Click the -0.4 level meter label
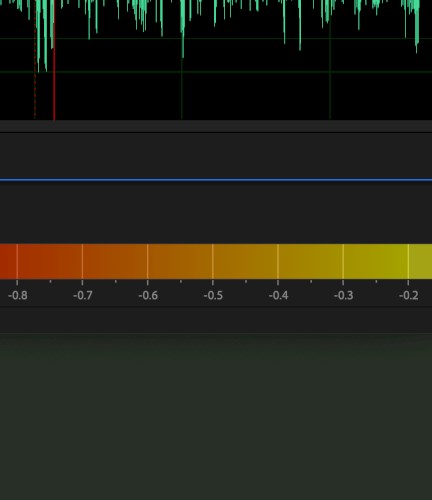This screenshot has height=500, width=432. click(278, 295)
